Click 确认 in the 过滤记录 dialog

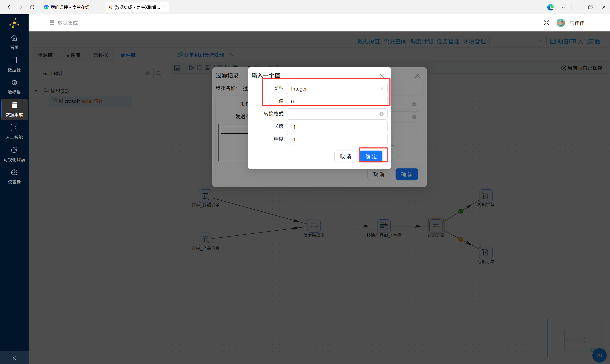tap(407, 174)
